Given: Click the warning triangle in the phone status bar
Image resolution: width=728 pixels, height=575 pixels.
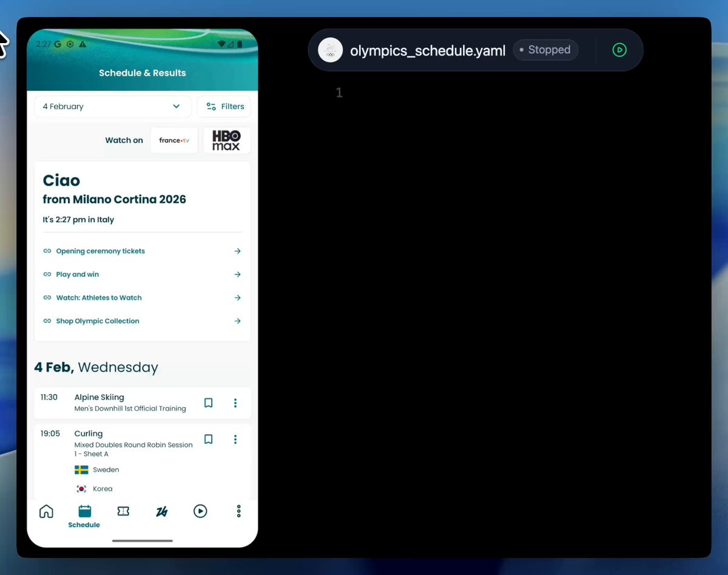Looking at the screenshot, I should (x=83, y=44).
